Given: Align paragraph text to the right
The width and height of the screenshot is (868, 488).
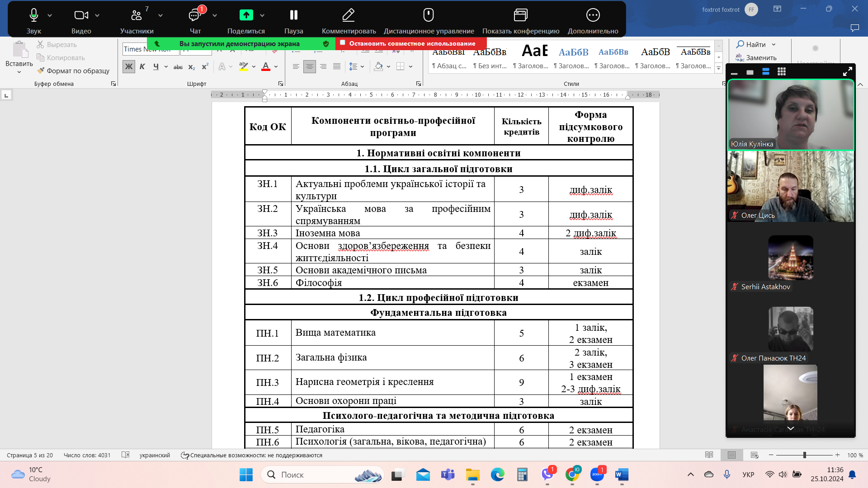Looking at the screenshot, I should pyautogui.click(x=323, y=67).
